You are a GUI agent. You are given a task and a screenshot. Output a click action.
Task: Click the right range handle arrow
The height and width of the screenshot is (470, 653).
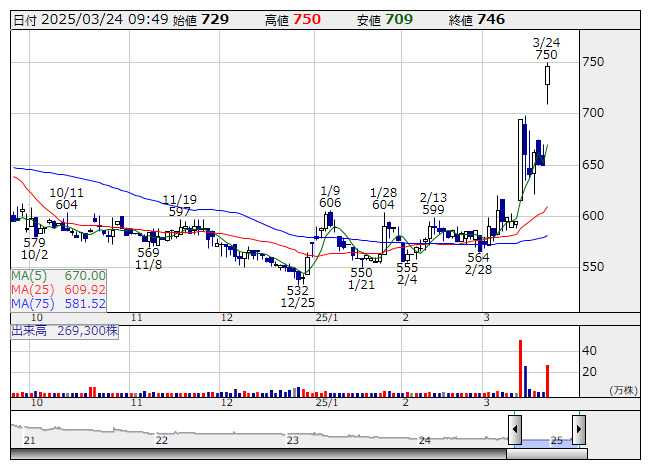point(579,429)
